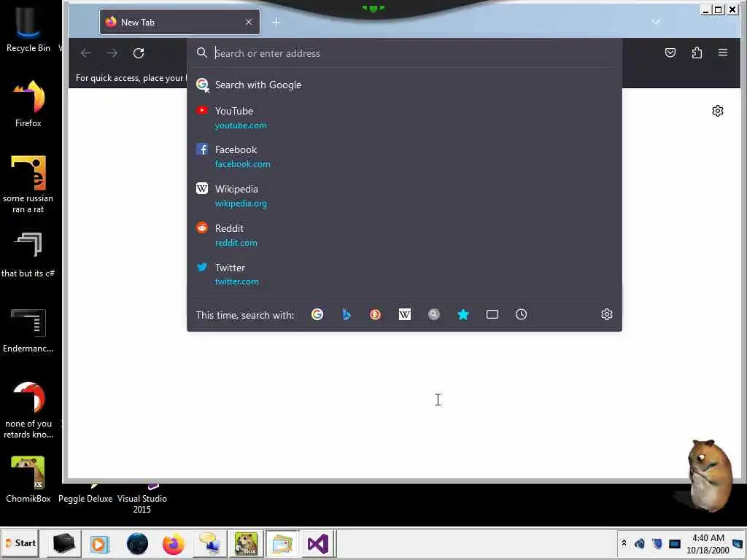The image size is (747, 560).
Task: Search this time with DuckDuckGo icon
Action: [x=376, y=314]
